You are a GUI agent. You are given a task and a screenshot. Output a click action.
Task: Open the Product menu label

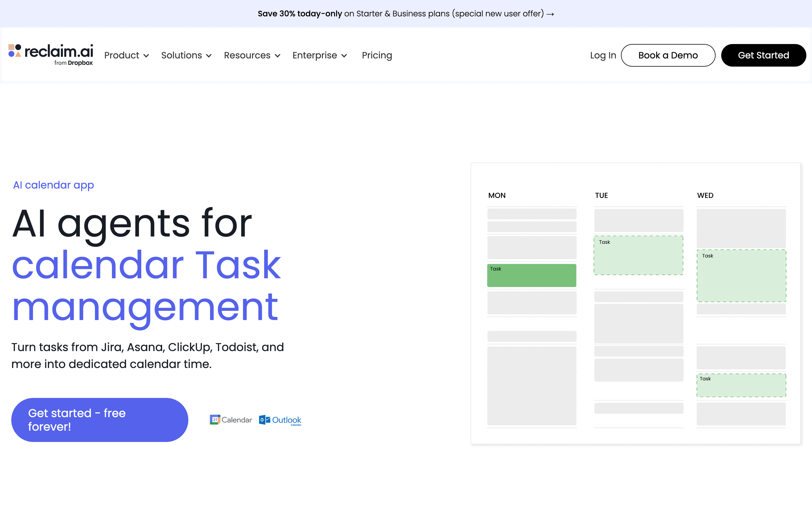[122, 55]
